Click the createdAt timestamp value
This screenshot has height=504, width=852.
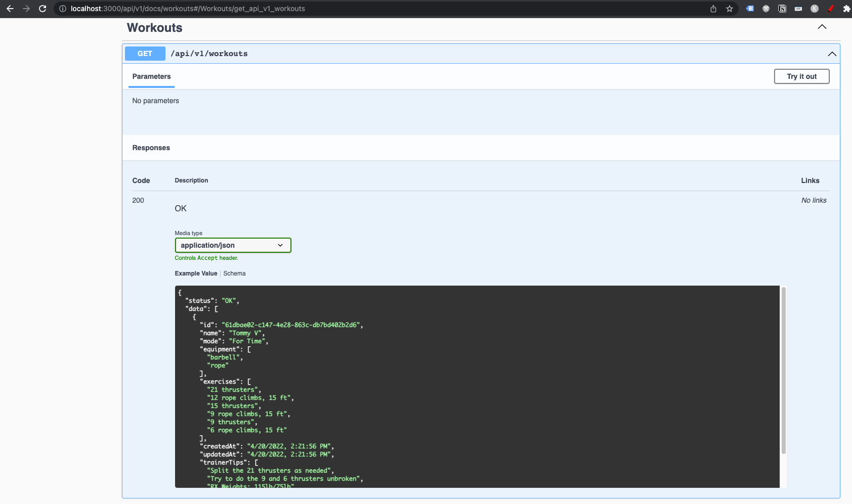tap(289, 446)
